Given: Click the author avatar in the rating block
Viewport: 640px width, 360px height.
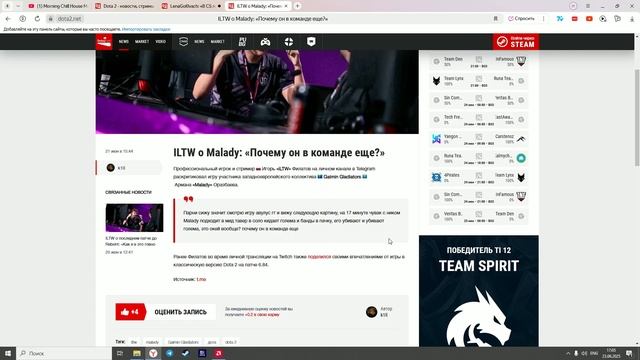Looking at the screenshot, I should pos(371,312).
